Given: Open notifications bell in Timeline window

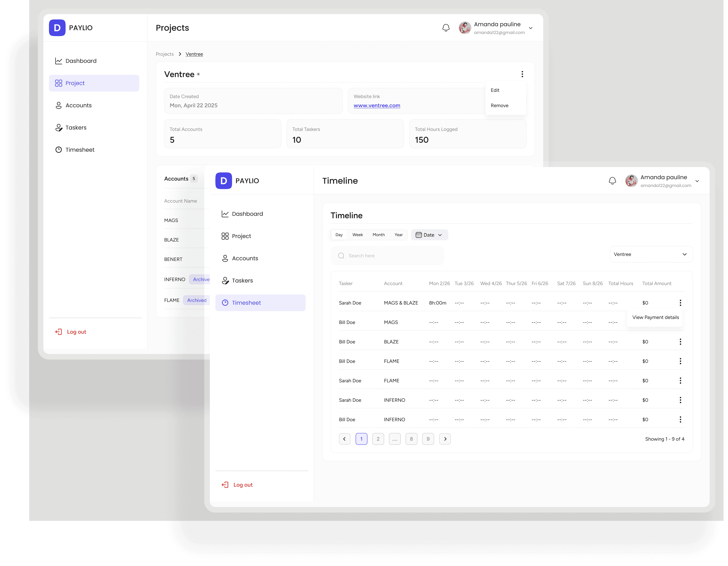Looking at the screenshot, I should [x=612, y=181].
